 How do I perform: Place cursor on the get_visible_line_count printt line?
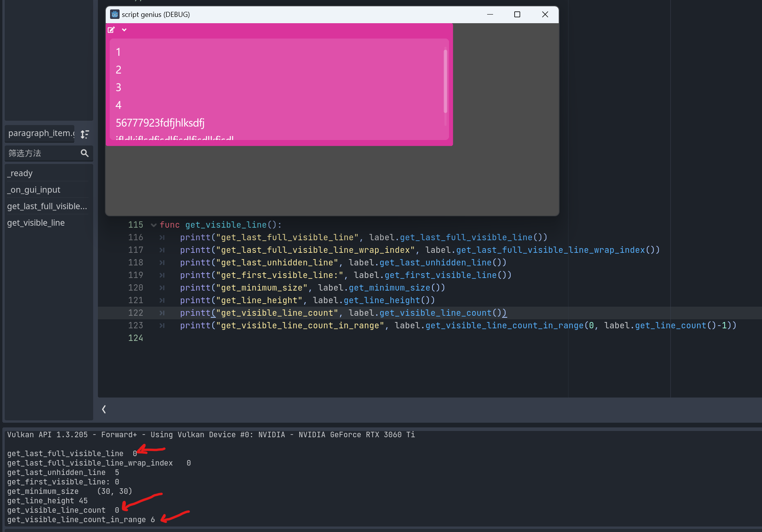pyautogui.click(x=275, y=313)
